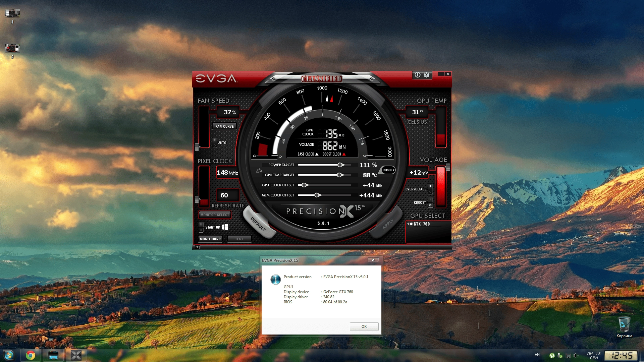This screenshot has width=644, height=362.
Task: Click the pixel clock 148 MHz value
Action: 227,173
